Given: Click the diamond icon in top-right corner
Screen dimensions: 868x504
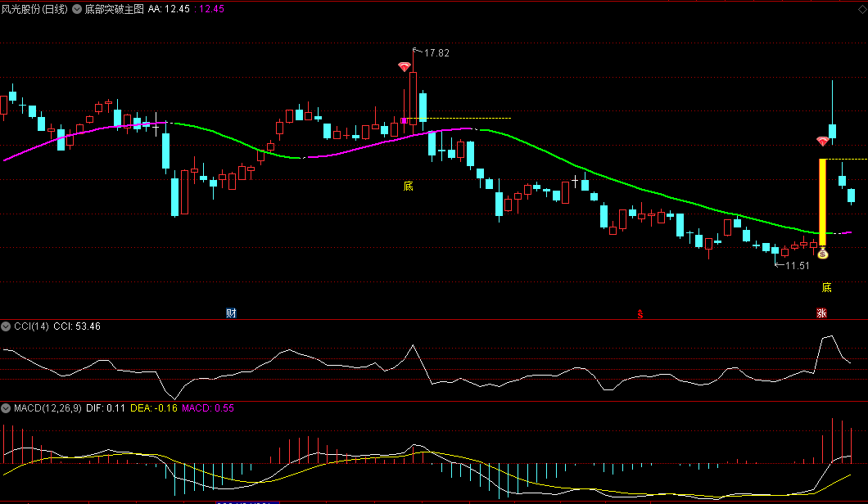Looking at the screenshot, I should (862, 9).
